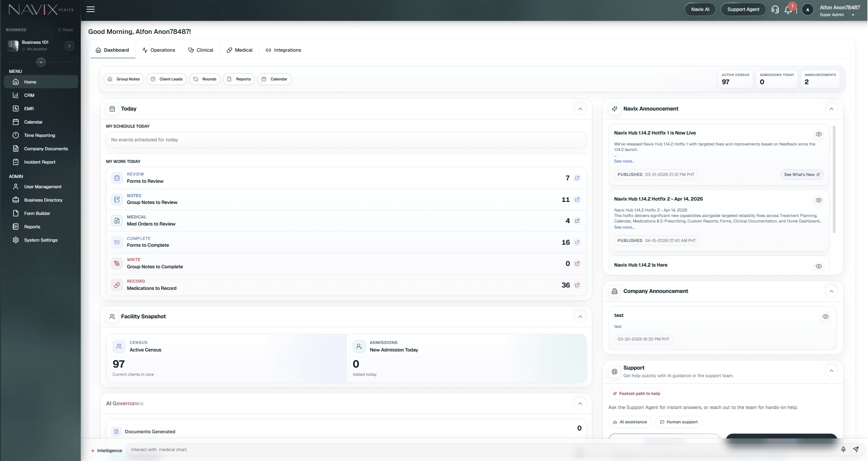The width and height of the screenshot is (868, 461).
Task: Switch to the Operations tab
Action: (x=158, y=50)
